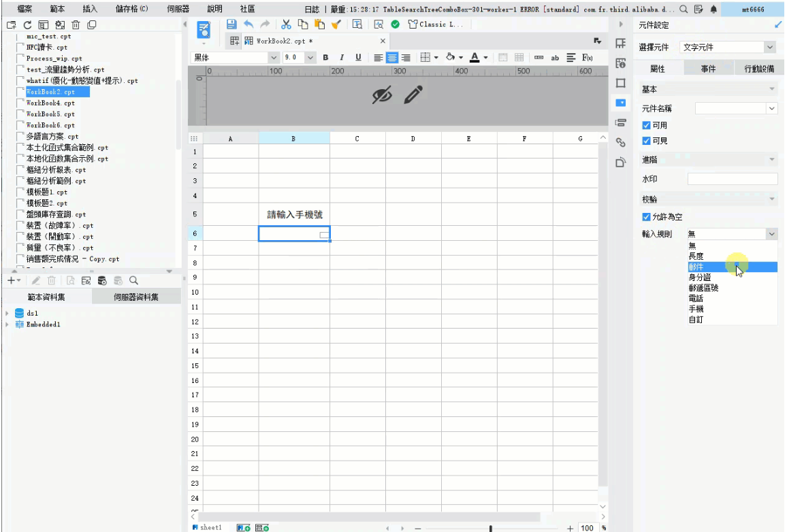Image resolution: width=787 pixels, height=532 pixels.
Task: Align cell text to the left
Action: pos(379,58)
